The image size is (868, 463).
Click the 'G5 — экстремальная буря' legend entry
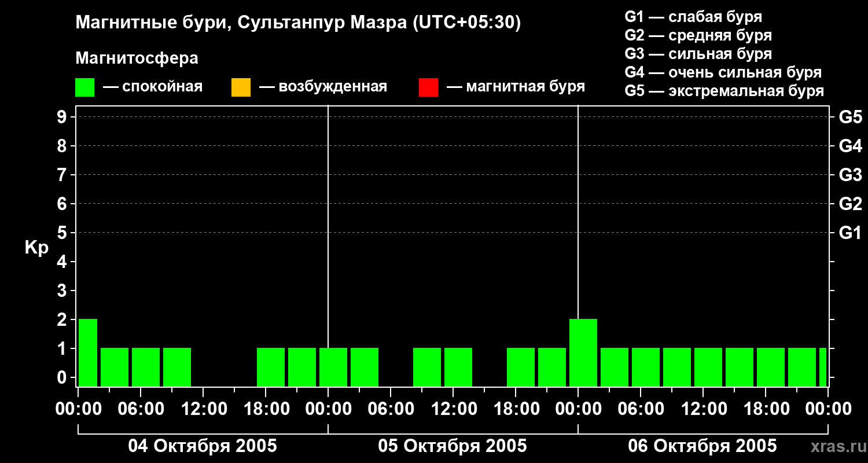coord(724,91)
